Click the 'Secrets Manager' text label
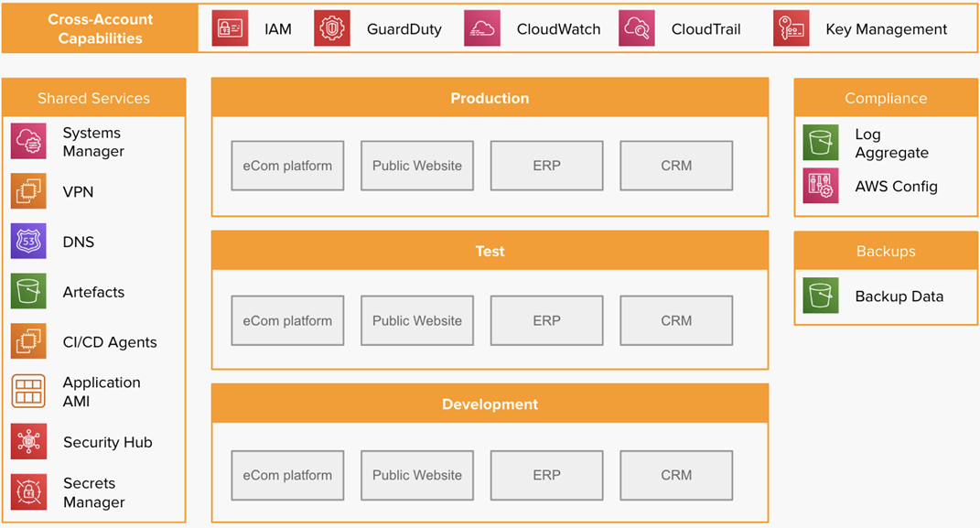 (x=94, y=492)
